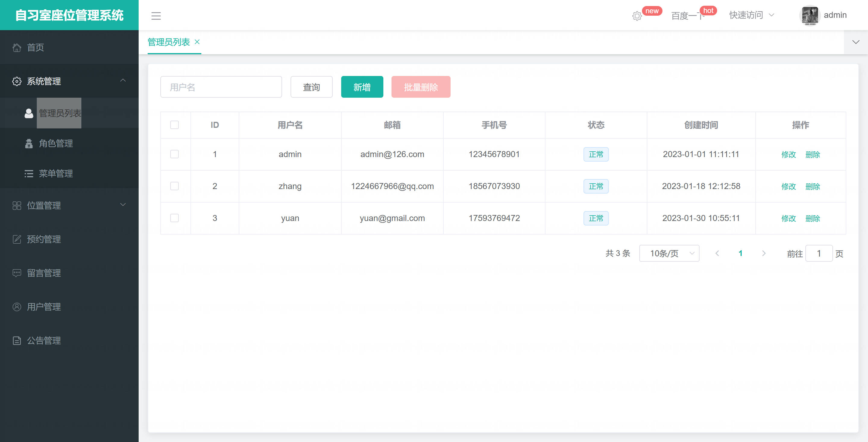
Task: Go to previous page arrow
Action: (x=717, y=253)
